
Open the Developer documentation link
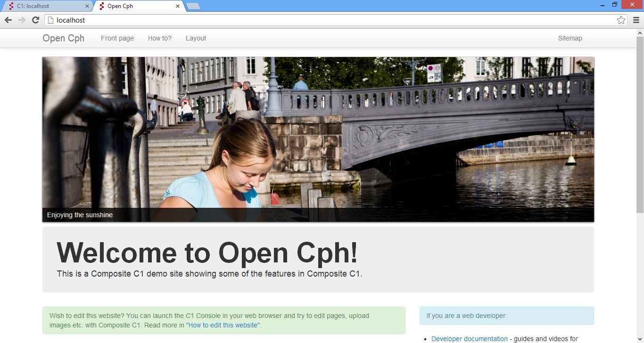pyautogui.click(x=469, y=339)
